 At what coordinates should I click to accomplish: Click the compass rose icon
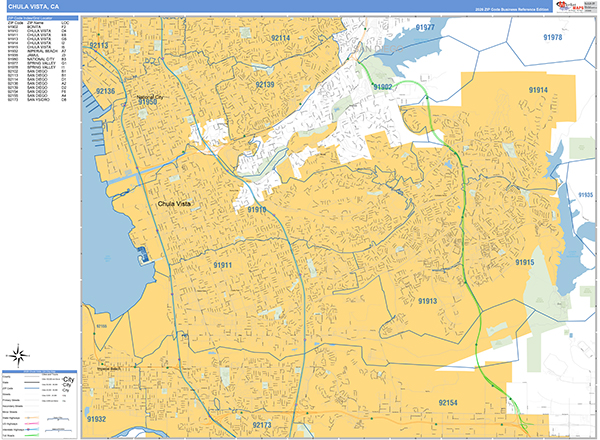[x=18, y=354]
